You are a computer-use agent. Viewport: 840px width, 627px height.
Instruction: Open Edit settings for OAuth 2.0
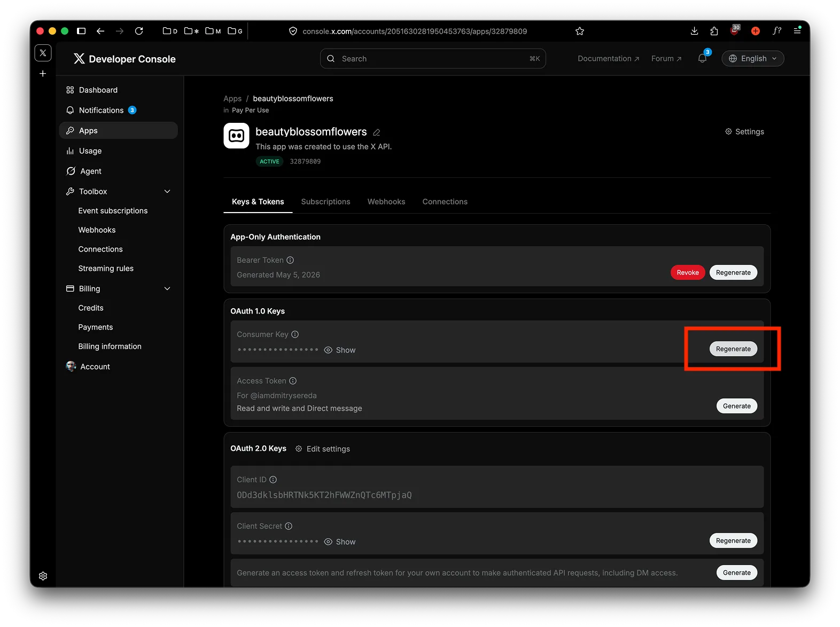click(x=323, y=449)
